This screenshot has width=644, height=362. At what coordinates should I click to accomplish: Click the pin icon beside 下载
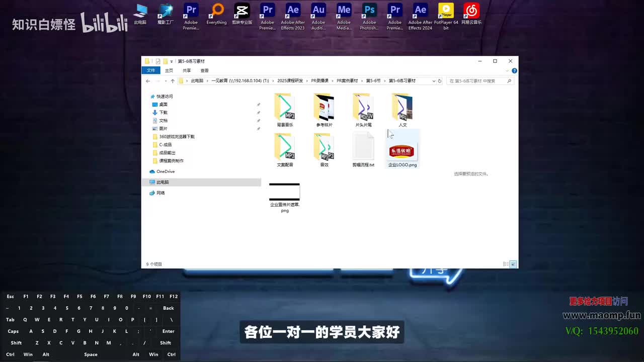click(x=259, y=113)
